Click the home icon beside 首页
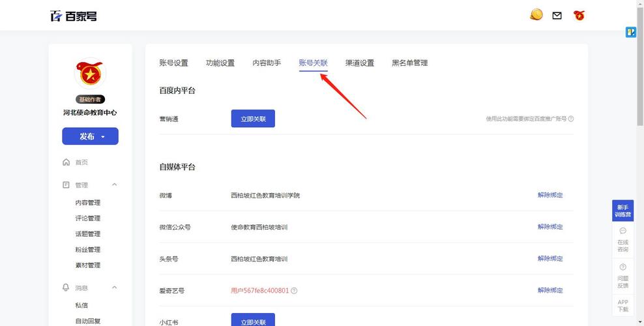This screenshot has height=326, width=644. (x=66, y=162)
